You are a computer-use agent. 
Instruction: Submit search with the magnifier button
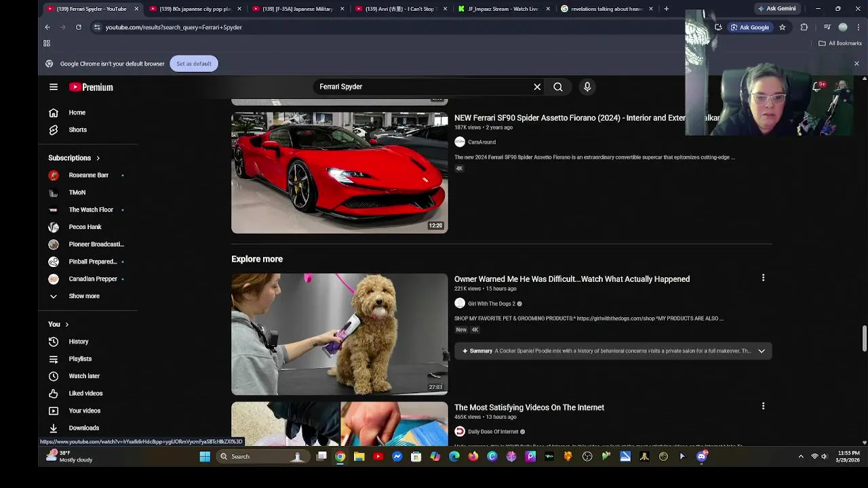(x=558, y=87)
